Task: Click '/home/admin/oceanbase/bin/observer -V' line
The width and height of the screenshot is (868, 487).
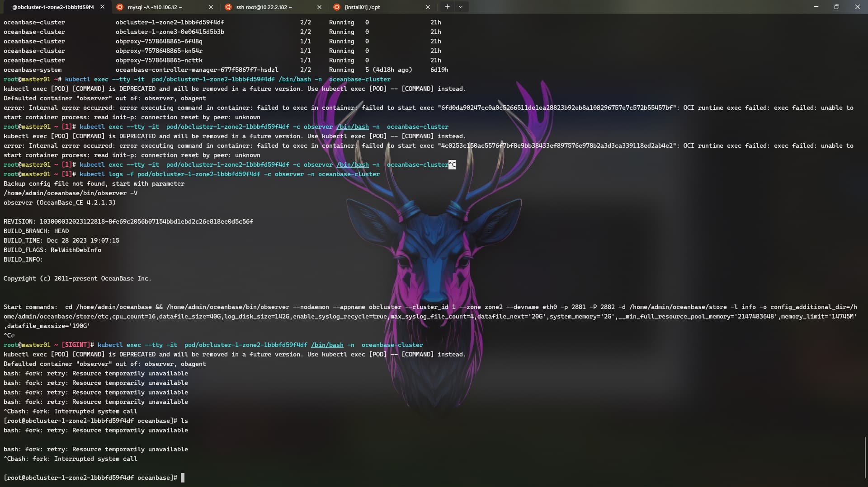Action: pos(71,193)
